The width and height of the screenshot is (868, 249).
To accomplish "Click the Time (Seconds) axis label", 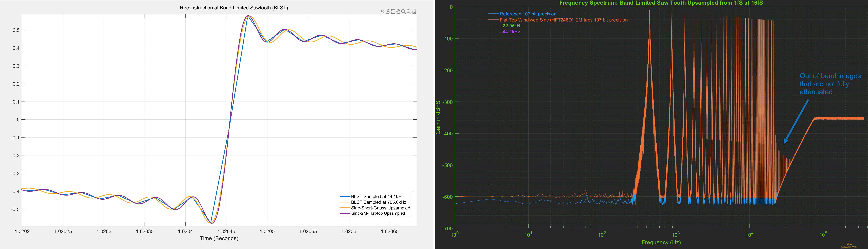I will 219,238.
